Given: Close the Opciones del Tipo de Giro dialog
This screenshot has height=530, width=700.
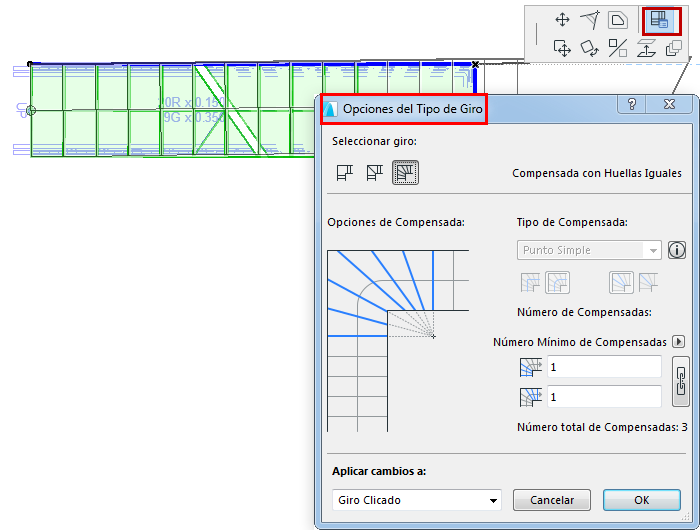Looking at the screenshot, I should [669, 104].
